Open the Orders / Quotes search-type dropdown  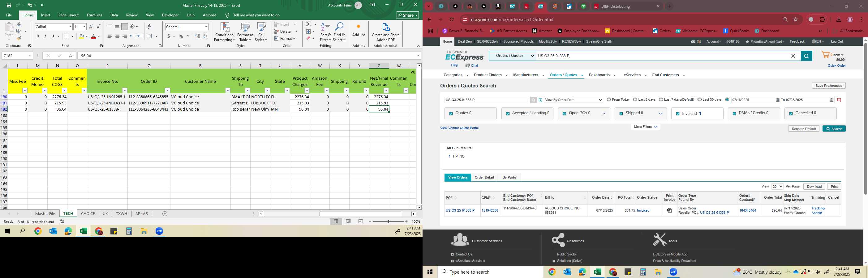click(513, 56)
